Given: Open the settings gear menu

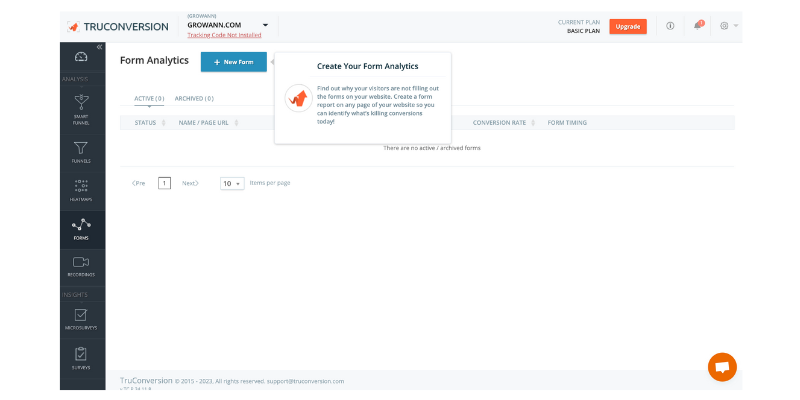Looking at the screenshot, I should [x=729, y=26].
